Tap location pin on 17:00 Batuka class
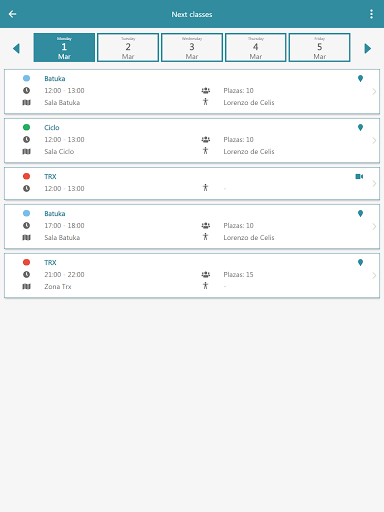The width and height of the screenshot is (384, 512). (x=360, y=213)
